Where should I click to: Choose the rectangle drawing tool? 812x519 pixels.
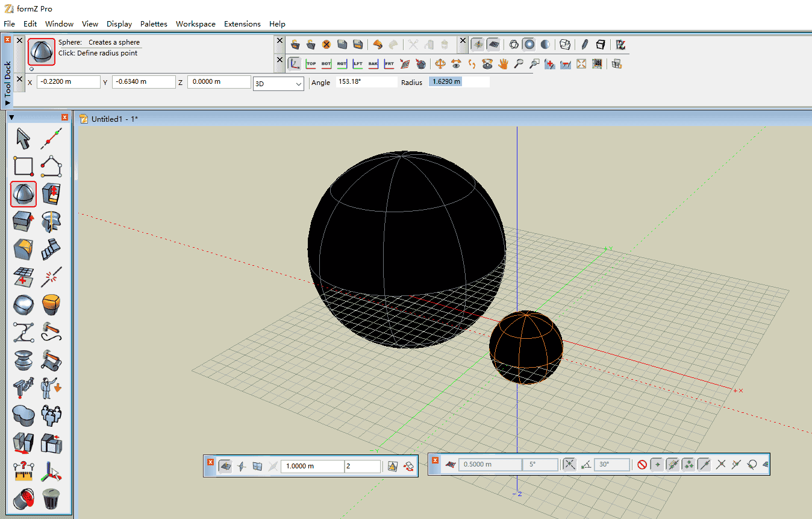click(23, 166)
